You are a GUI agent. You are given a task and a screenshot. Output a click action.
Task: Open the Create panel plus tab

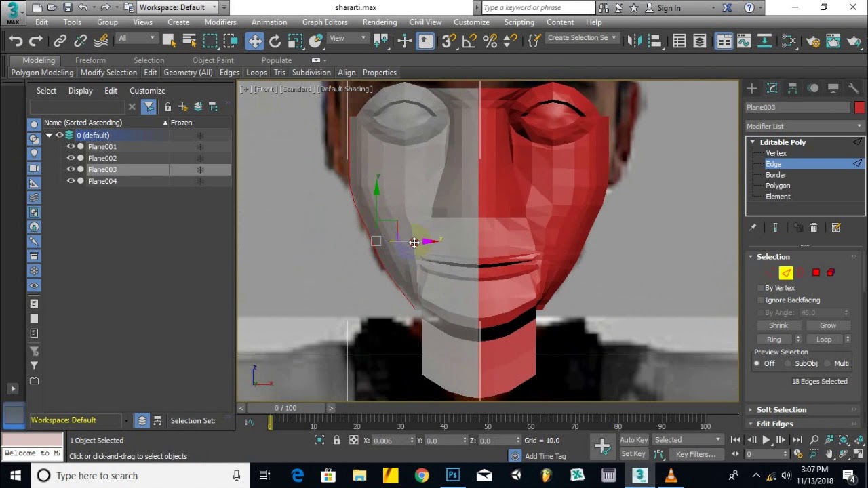tap(752, 89)
